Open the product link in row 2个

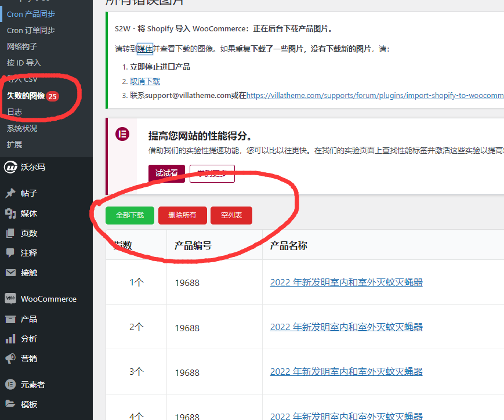(x=346, y=327)
